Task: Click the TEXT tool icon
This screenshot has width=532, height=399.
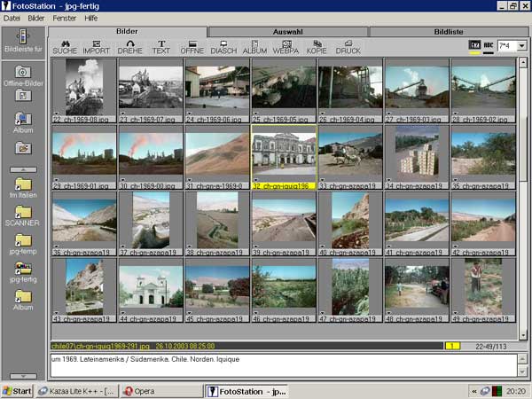Action: click(161, 46)
